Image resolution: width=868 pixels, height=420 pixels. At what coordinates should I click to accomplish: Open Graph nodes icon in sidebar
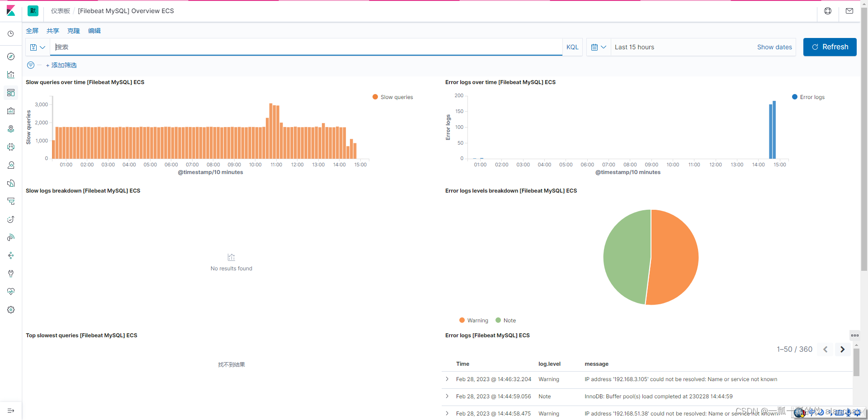[11, 255]
